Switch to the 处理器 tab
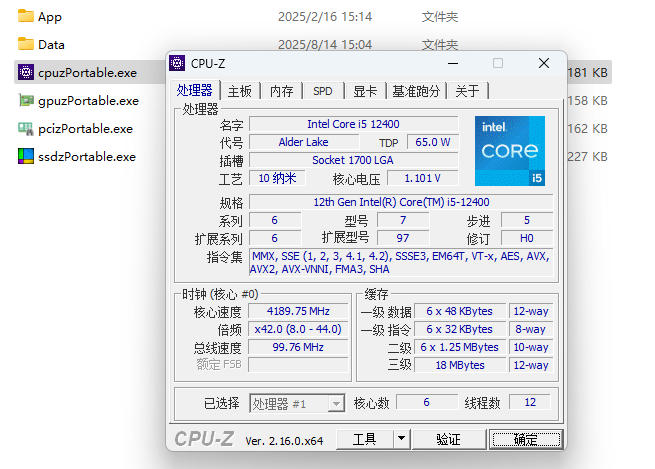This screenshot has width=655, height=469. (x=194, y=90)
